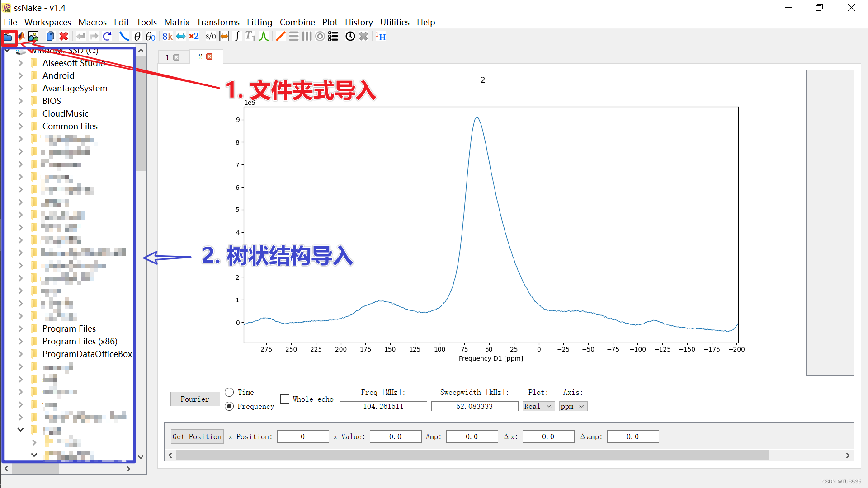Select the Time radio button
The height and width of the screenshot is (488, 868).
click(230, 392)
